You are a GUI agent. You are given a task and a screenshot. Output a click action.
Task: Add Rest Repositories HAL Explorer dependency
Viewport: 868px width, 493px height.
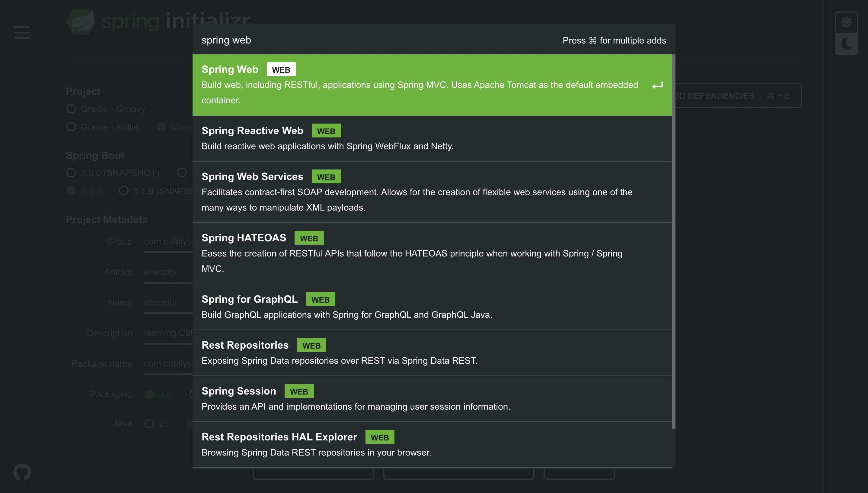[432, 445]
